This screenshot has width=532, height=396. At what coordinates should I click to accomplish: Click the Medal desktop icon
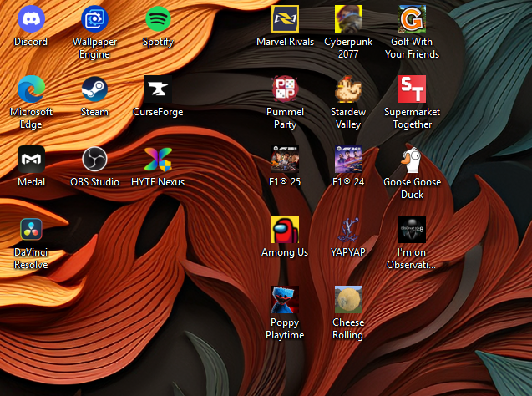click(31, 159)
